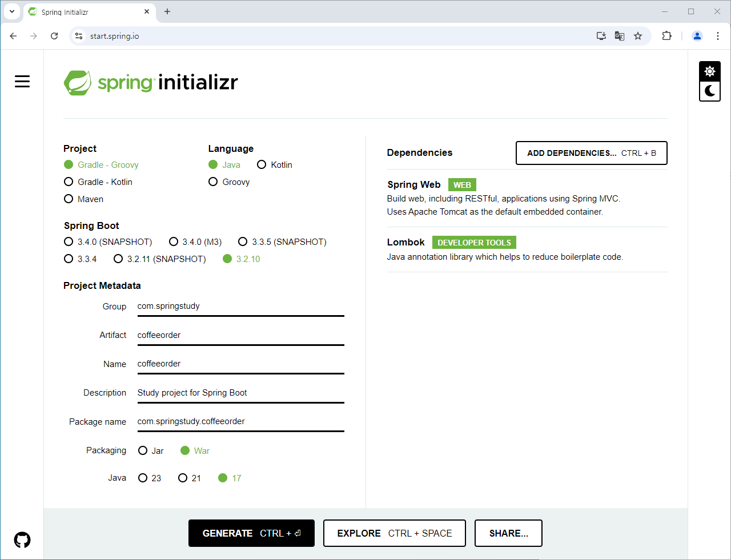
Task: Open the Chrome three-dot menu
Action: pyautogui.click(x=718, y=35)
